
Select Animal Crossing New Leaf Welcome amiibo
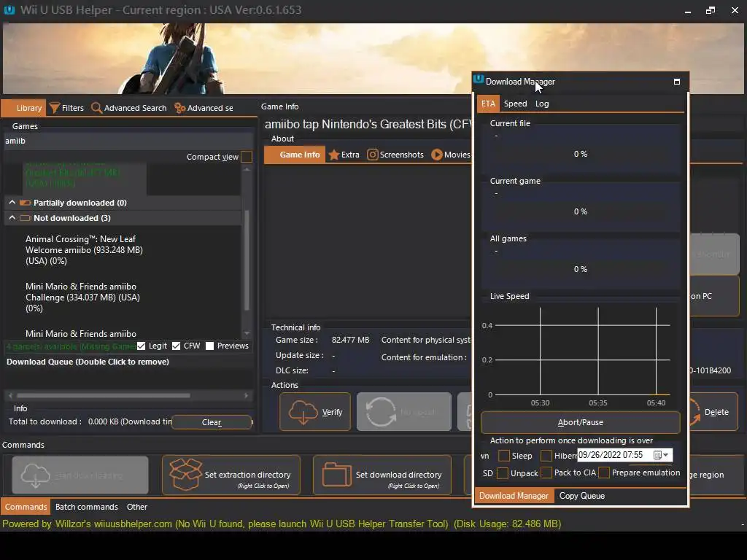pyautogui.click(x=84, y=250)
